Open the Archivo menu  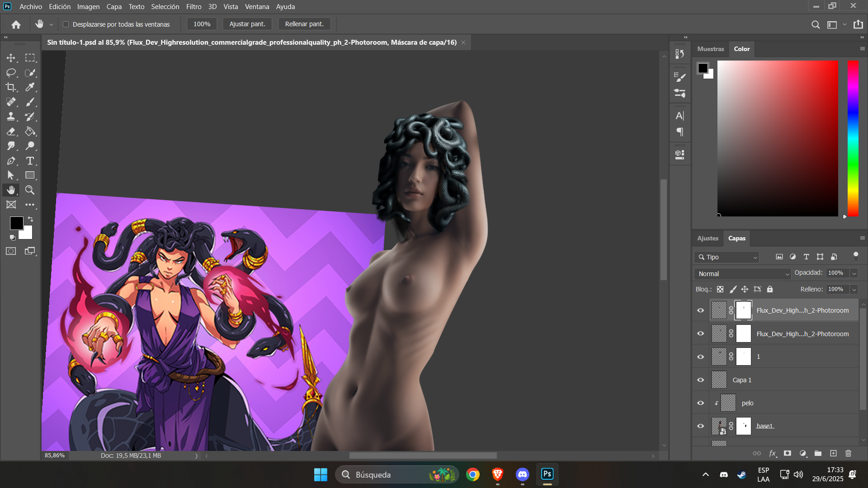pos(31,7)
